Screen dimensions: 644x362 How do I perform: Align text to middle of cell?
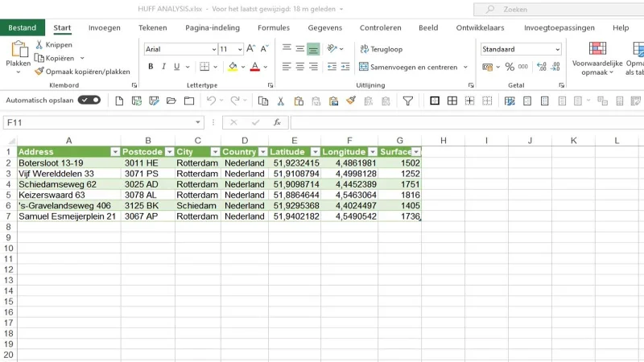pyautogui.click(x=300, y=49)
